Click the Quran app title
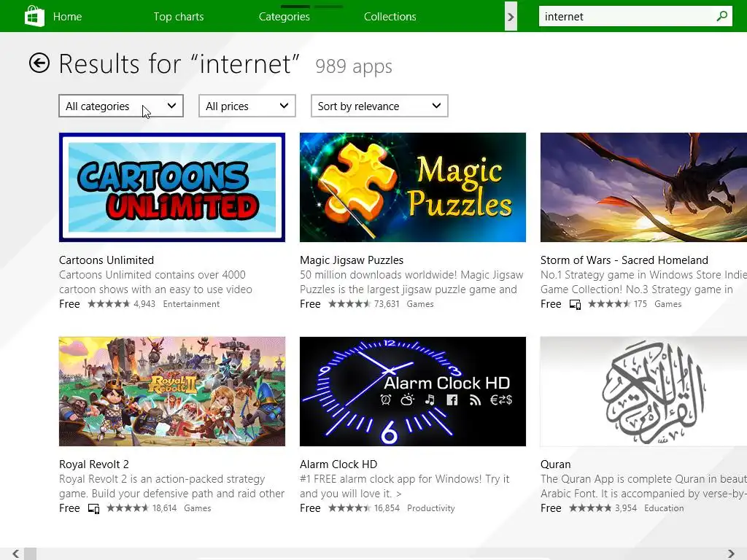This screenshot has height=560, width=747. pos(555,464)
